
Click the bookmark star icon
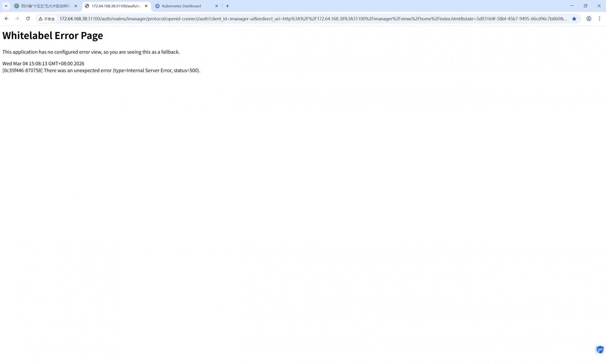(574, 19)
